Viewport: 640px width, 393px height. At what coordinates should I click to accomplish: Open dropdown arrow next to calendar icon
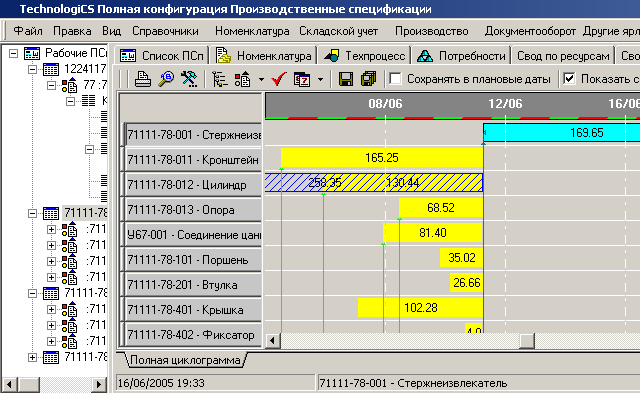click(320, 79)
